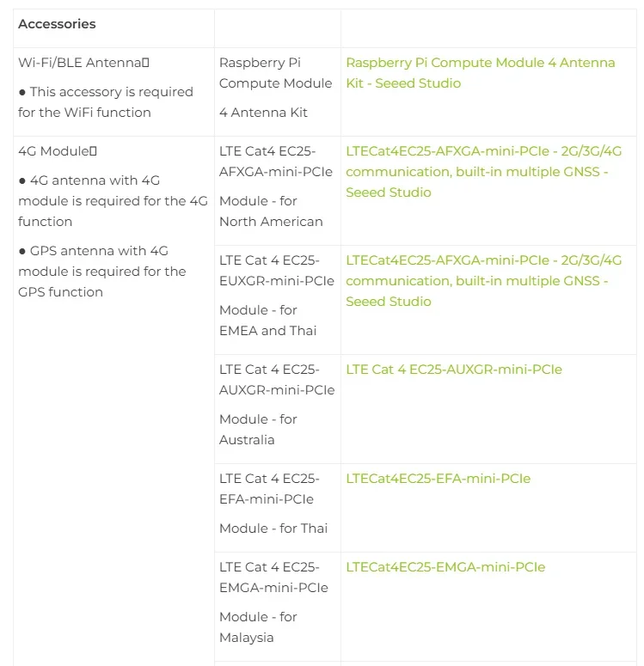Click the black Raspberry Pi Compute Module product name
Screen dimensions: 644x666
pos(275,73)
